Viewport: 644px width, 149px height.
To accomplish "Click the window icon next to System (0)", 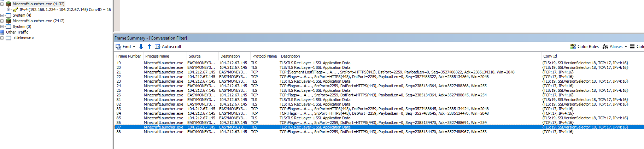I will pos(8,26).
